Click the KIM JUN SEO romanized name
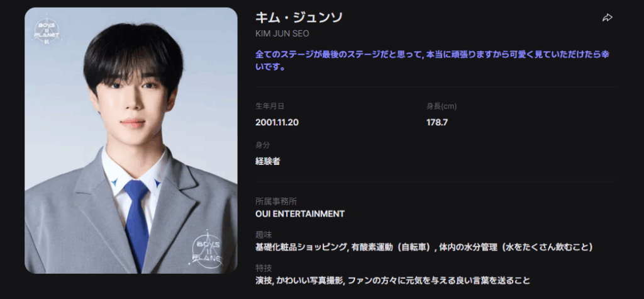 tap(282, 33)
